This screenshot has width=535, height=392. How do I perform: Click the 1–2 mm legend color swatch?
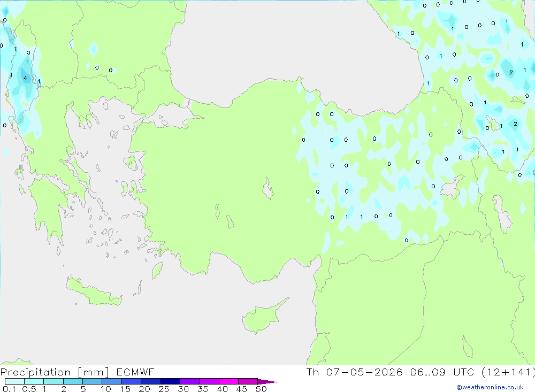pos(53,381)
